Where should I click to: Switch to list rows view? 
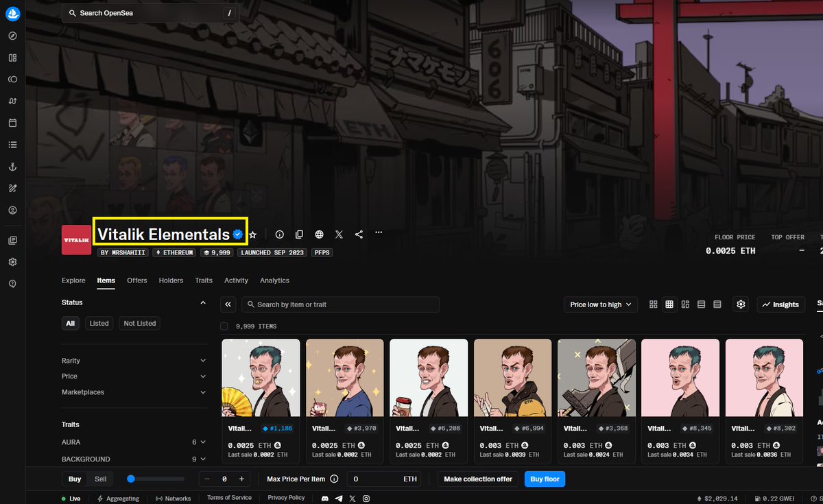click(x=701, y=304)
